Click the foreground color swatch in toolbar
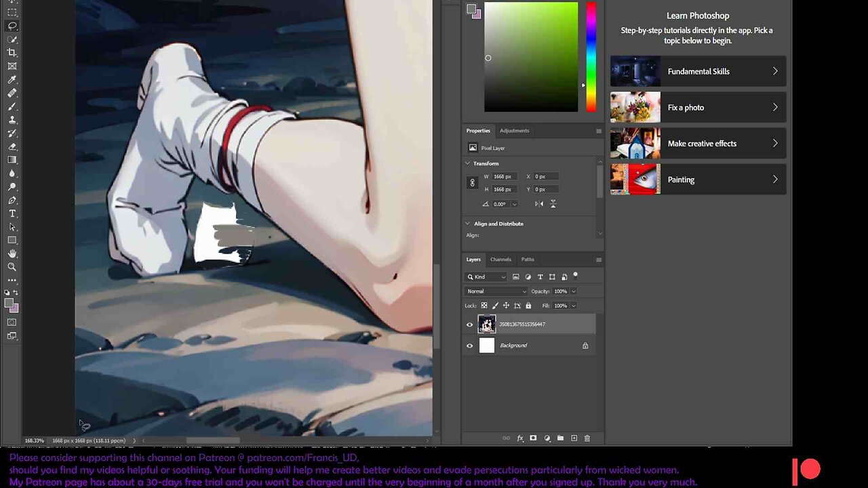This screenshot has height=488, width=868. pyautogui.click(x=9, y=303)
